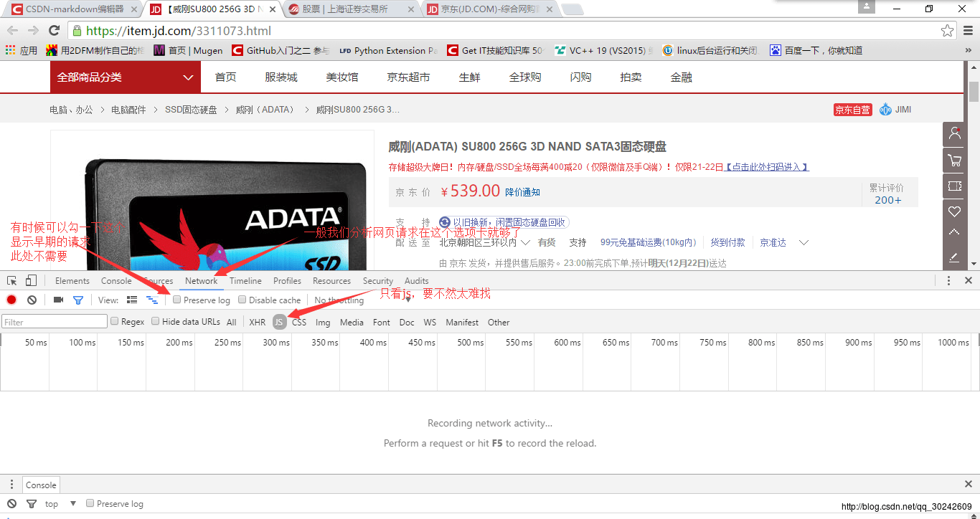
Task: Bookmark this page with the star icon
Action: click(x=948, y=31)
